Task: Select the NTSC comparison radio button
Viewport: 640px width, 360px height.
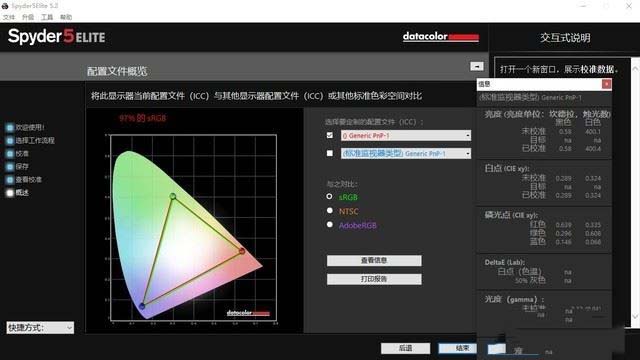Action: (329, 211)
